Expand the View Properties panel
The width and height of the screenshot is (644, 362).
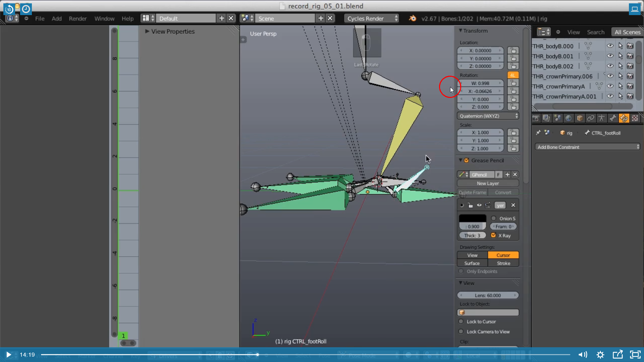pos(147,31)
